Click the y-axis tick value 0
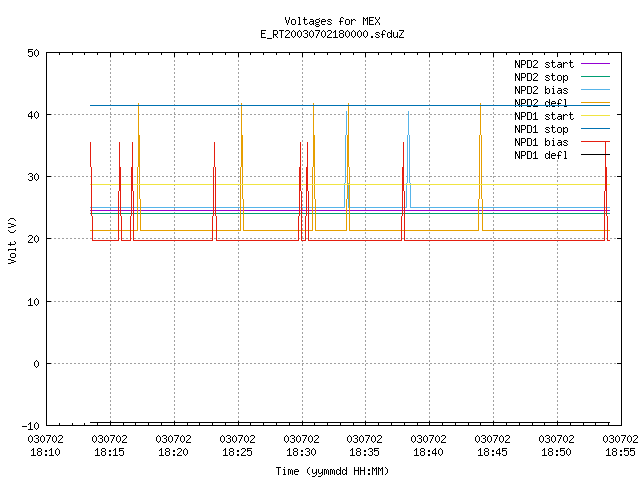This screenshot has height=480, width=640. tap(37, 364)
